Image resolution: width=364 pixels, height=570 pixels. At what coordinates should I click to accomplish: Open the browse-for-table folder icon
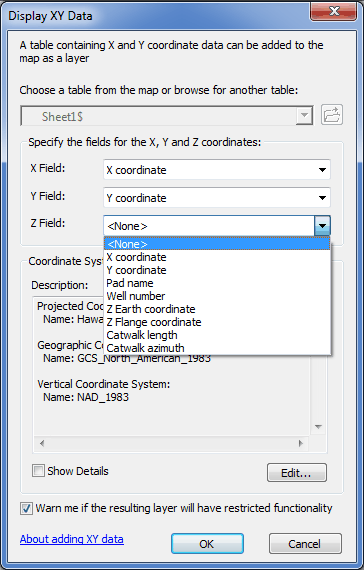[332, 115]
